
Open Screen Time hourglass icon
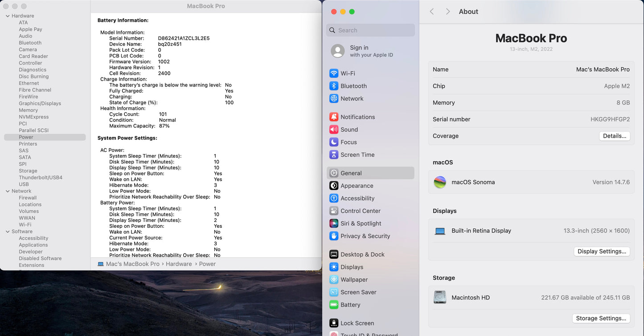(x=333, y=155)
